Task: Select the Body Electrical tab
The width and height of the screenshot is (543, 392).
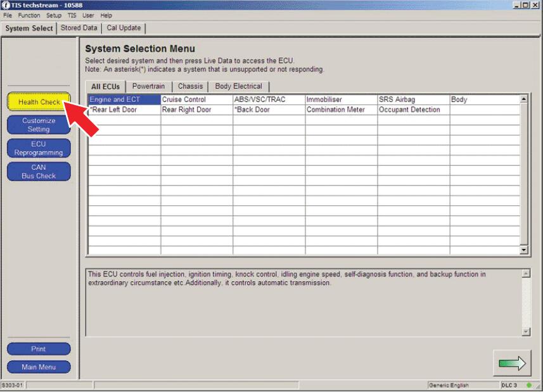Action: (x=239, y=86)
